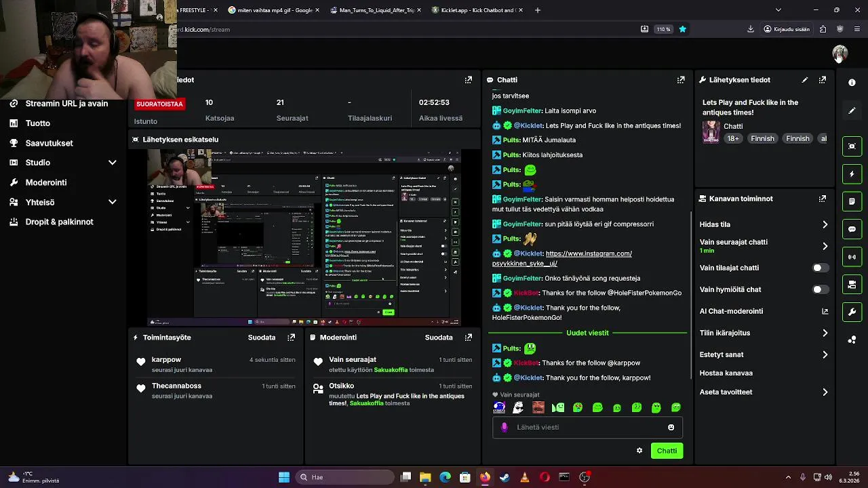Open the three-dots icon in right sidebar
Viewport: 868px width, 488px height.
coord(852,340)
